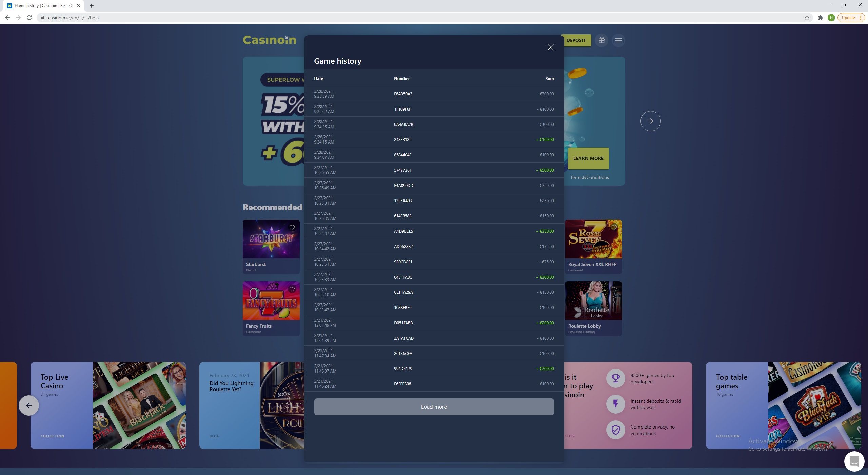The image size is (868, 475).
Task: Open a new browser tab
Action: [92, 6]
